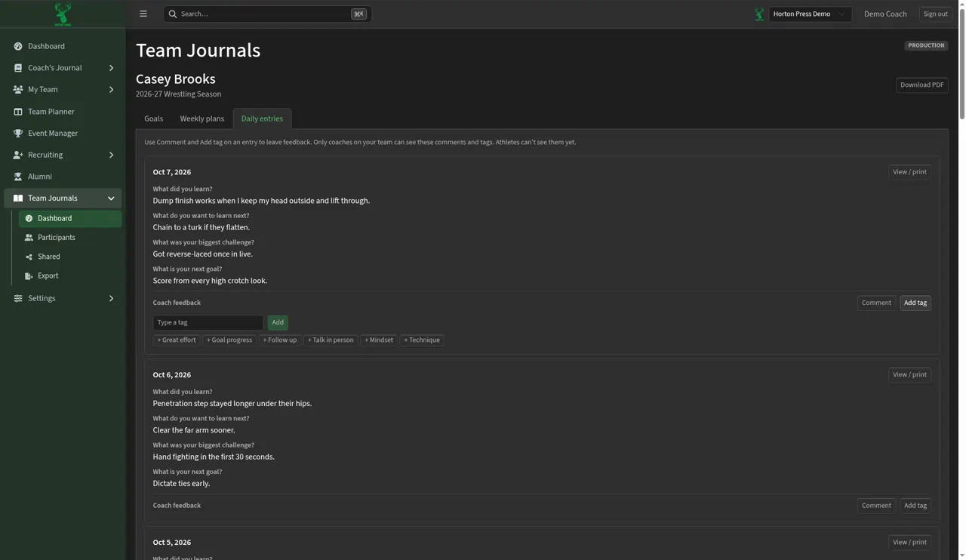Expand Recruiting submenu chevron
966x560 pixels.
point(111,155)
